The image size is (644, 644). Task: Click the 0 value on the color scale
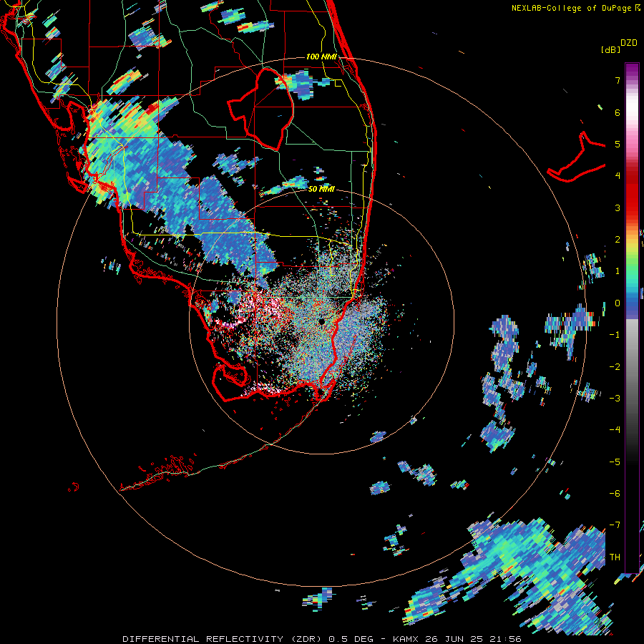click(617, 303)
